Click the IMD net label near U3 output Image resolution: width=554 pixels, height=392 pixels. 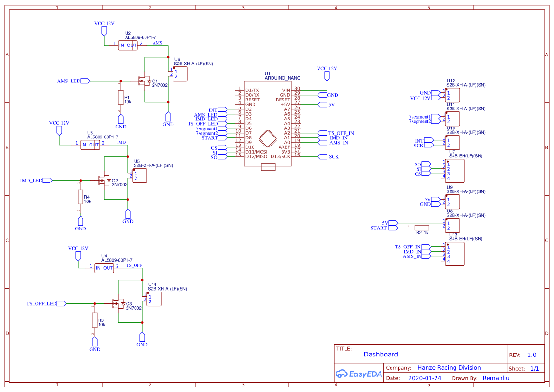click(121, 142)
